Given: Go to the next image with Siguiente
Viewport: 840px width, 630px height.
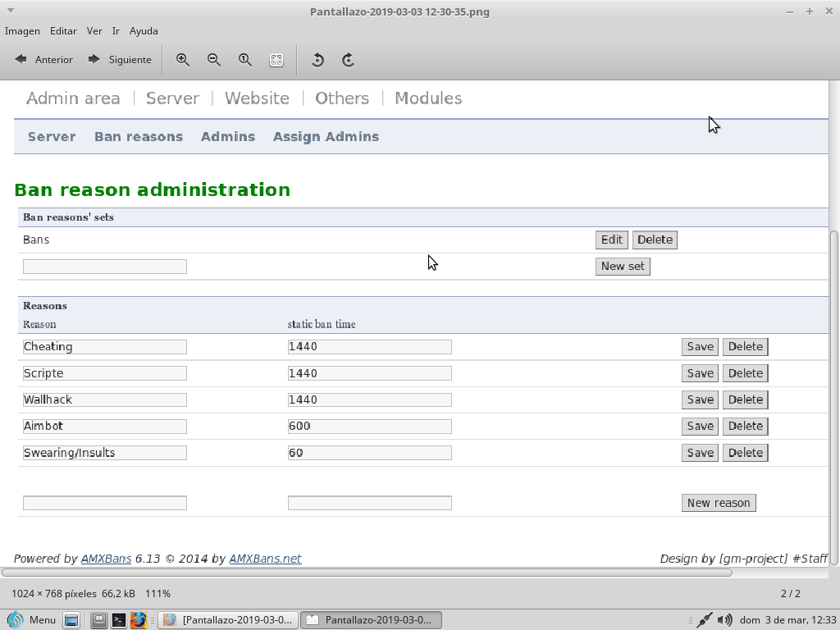Looking at the screenshot, I should click(120, 59).
